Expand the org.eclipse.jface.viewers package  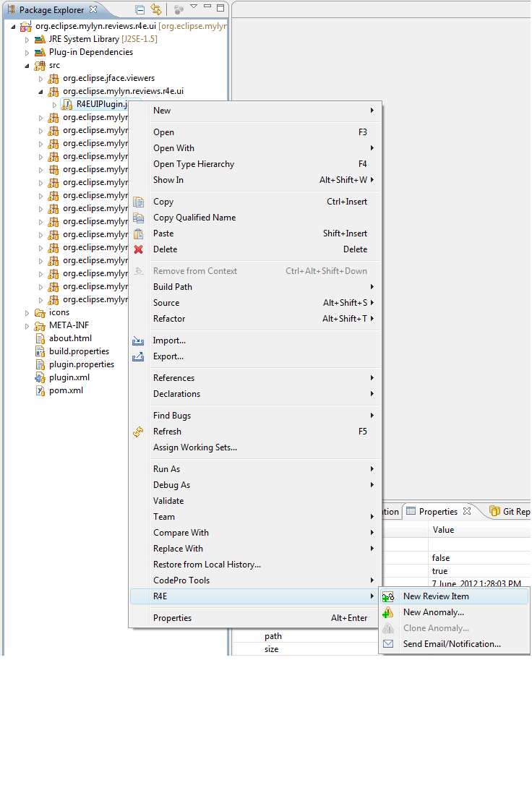41,79
